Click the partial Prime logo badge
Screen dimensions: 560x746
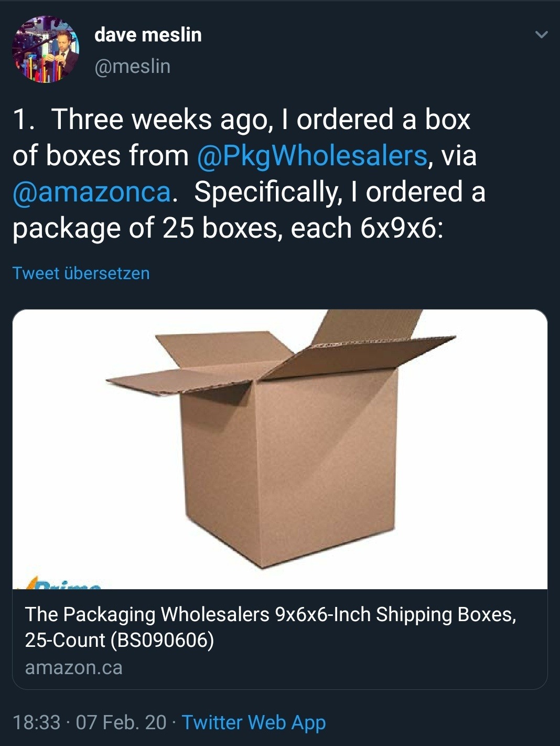[63, 584]
